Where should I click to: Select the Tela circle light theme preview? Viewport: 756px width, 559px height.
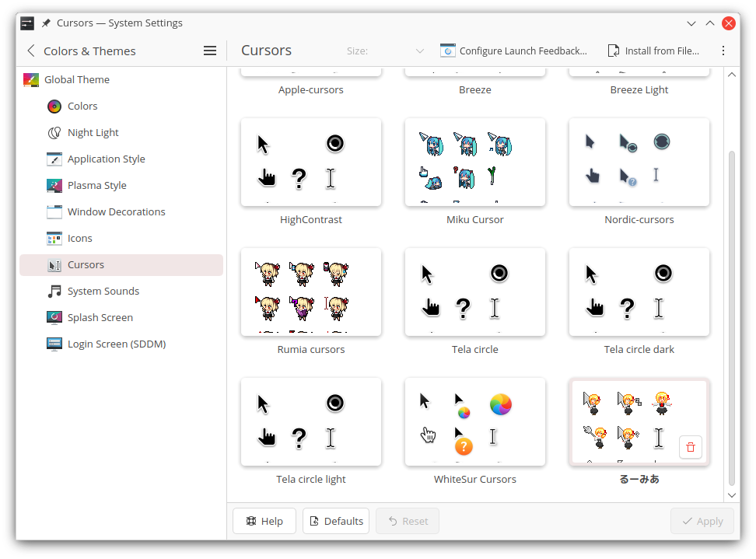311,421
